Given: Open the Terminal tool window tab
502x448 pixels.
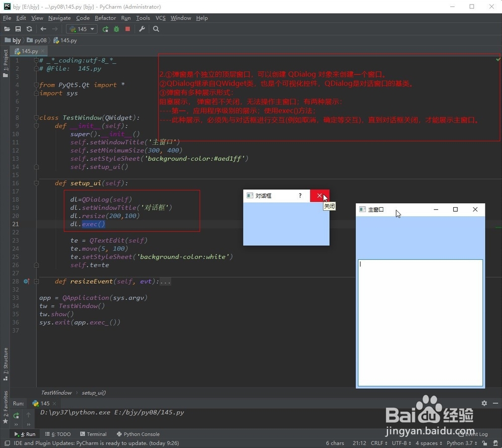Looking at the screenshot, I should tap(93, 434).
